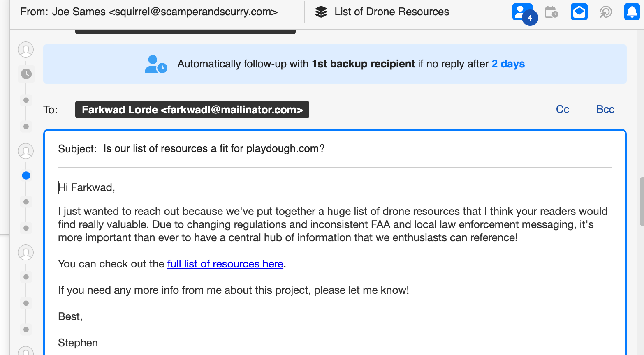Screen dimensions: 644x355
Task: Click the calendar schedule icon
Action: tap(551, 12)
